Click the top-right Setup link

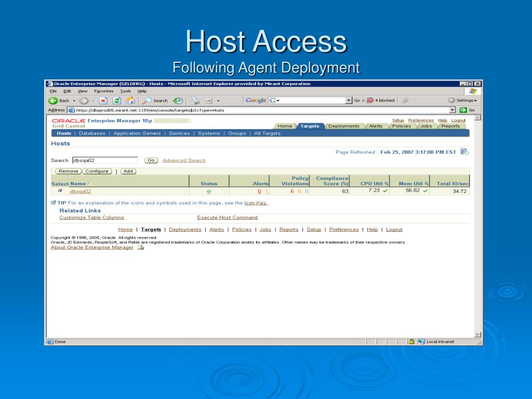(398, 120)
